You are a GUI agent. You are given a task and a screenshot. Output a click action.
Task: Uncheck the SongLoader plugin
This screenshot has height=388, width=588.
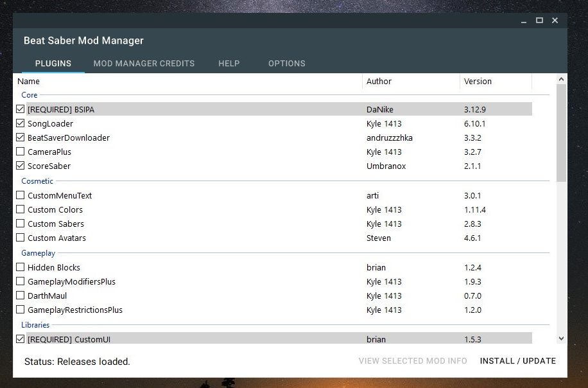[21, 123]
